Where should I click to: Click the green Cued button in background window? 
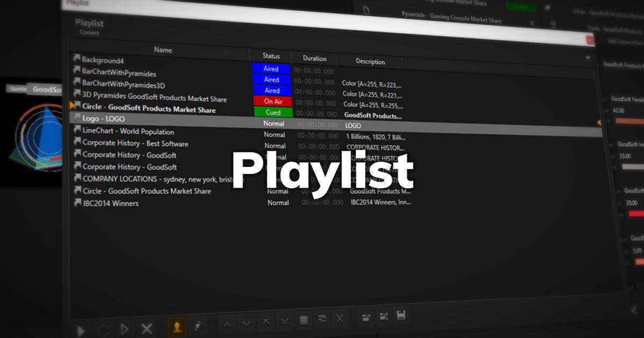(521, 6)
